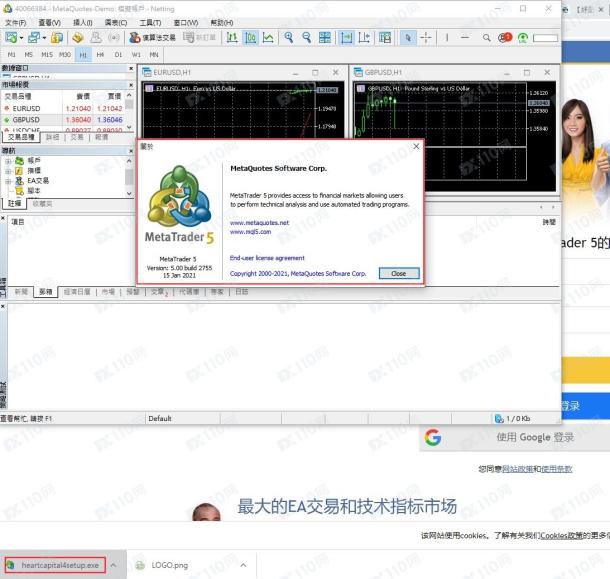Switch to 交易品種 tab in Market Watch

[x=21, y=137]
